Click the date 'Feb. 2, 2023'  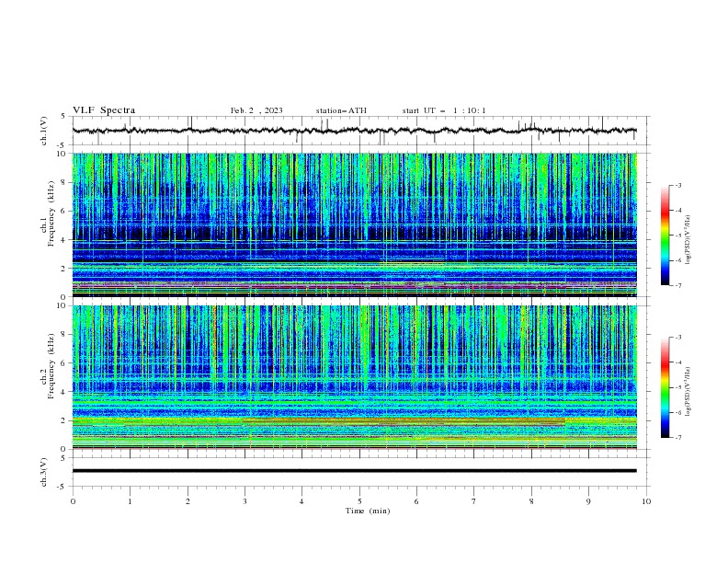[256, 110]
